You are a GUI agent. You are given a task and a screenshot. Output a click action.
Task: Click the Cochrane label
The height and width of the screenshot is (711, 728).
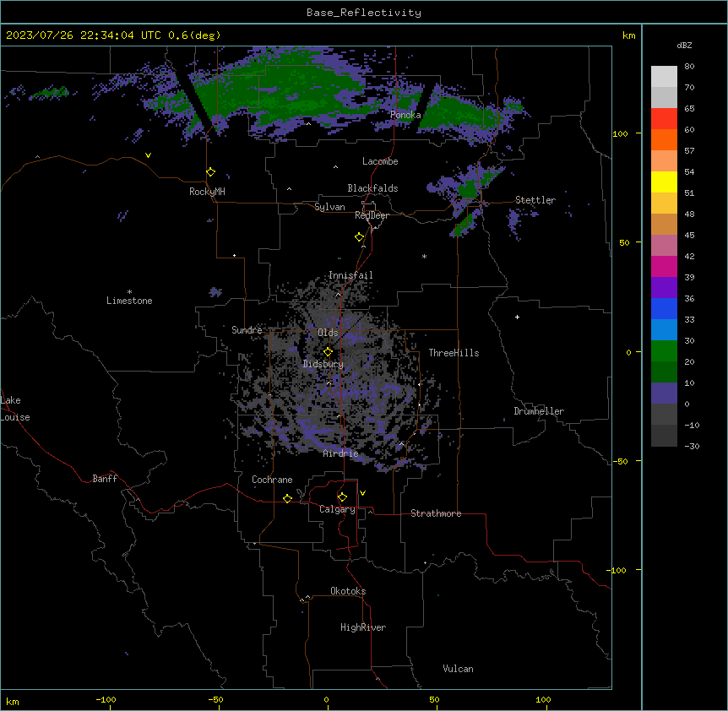pos(272,480)
